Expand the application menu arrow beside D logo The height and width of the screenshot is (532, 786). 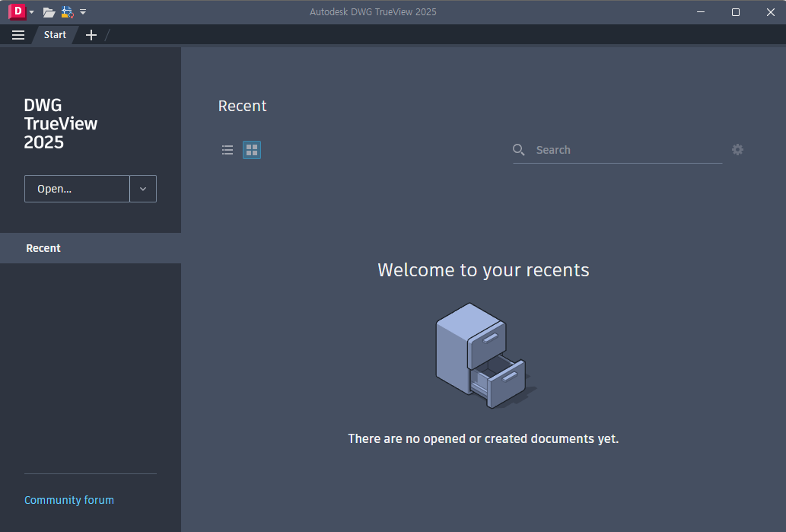pos(32,12)
